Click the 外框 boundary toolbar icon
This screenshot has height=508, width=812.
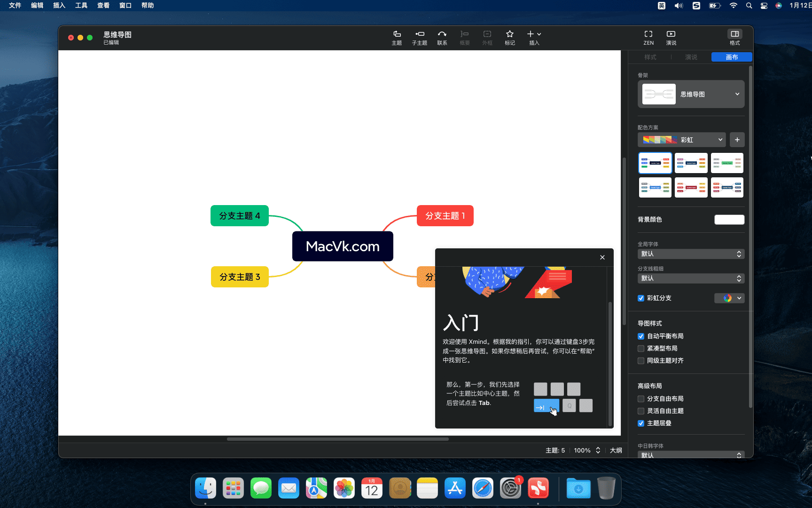coord(487,38)
